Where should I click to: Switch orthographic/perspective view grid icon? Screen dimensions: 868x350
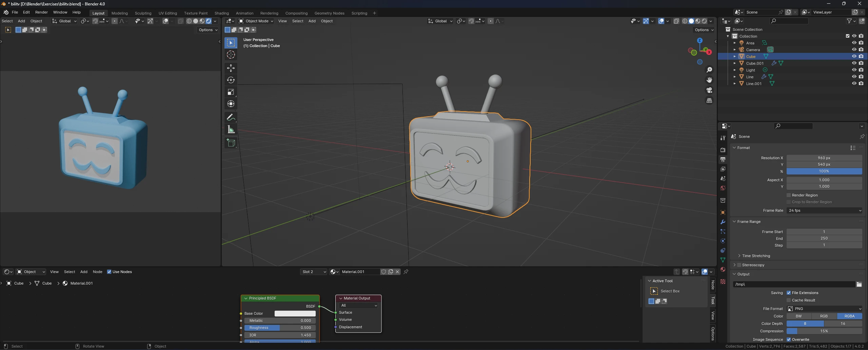709,101
